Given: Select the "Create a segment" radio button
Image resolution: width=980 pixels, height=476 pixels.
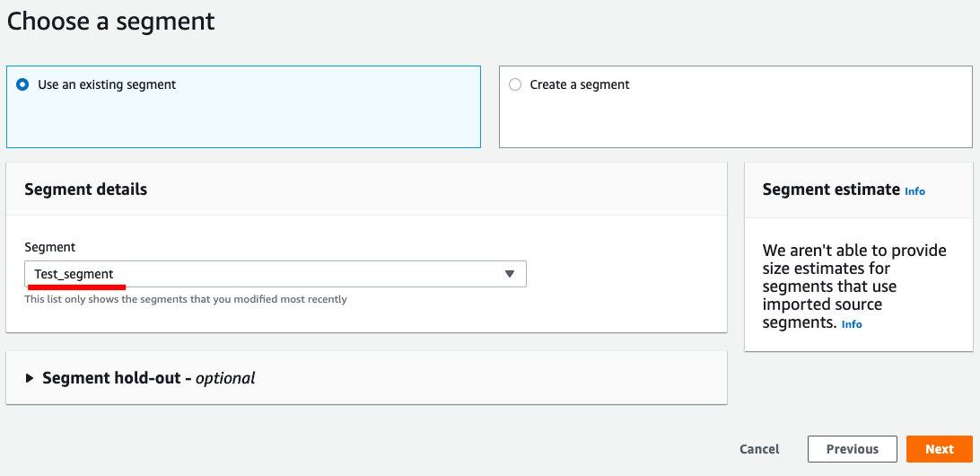Looking at the screenshot, I should click(x=515, y=84).
